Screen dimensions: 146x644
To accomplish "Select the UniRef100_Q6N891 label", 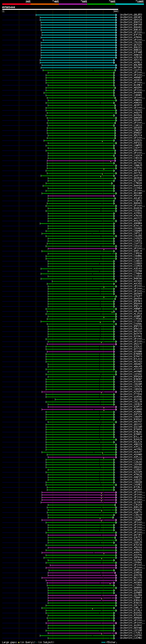I will (x=131, y=588).
